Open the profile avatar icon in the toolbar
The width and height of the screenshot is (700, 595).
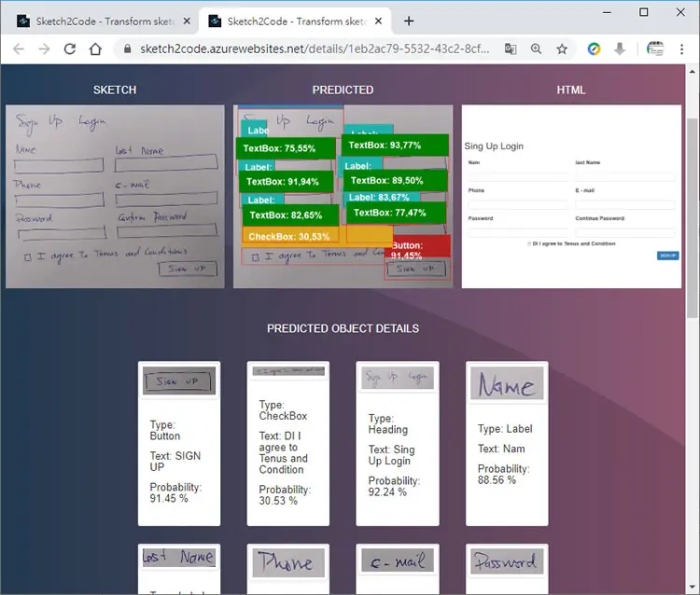click(655, 49)
